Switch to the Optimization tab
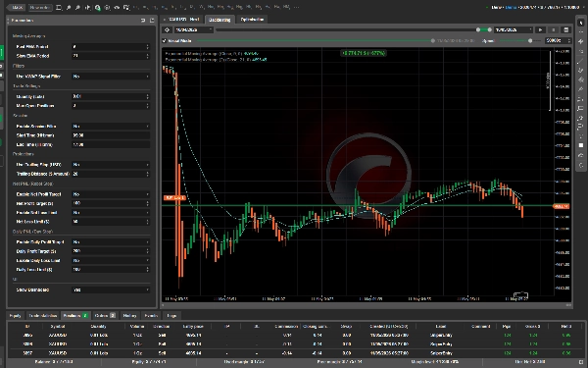This screenshot has height=368, width=588. coord(252,20)
